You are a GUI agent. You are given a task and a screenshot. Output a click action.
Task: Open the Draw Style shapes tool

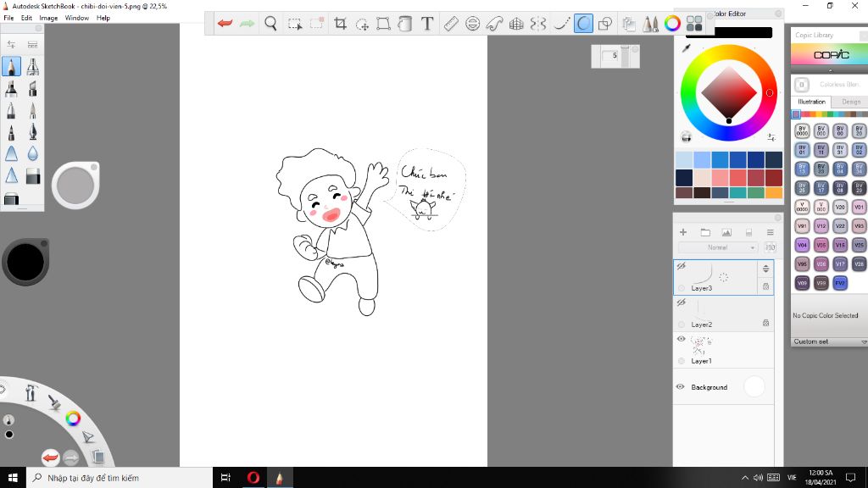(605, 23)
